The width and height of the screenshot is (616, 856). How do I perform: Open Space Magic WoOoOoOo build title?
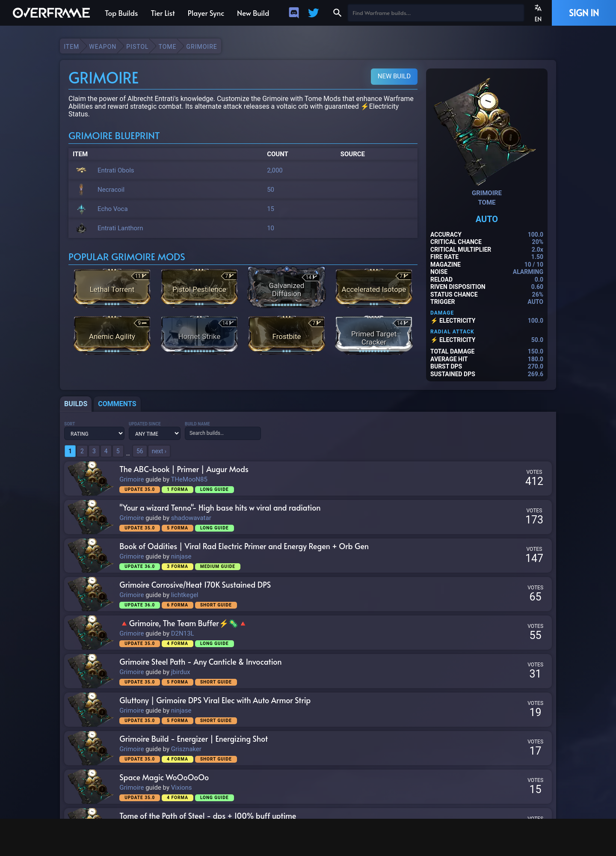coord(164,777)
